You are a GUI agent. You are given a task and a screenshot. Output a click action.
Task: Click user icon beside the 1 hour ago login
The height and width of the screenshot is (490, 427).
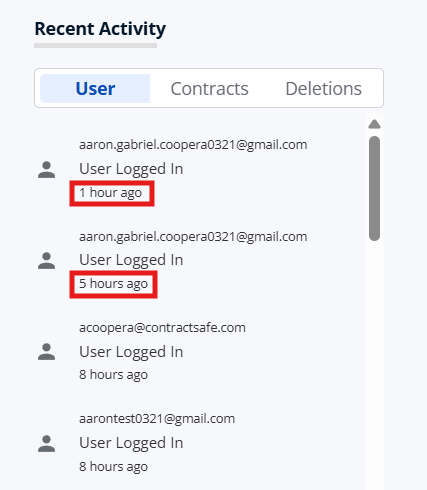[46, 170]
